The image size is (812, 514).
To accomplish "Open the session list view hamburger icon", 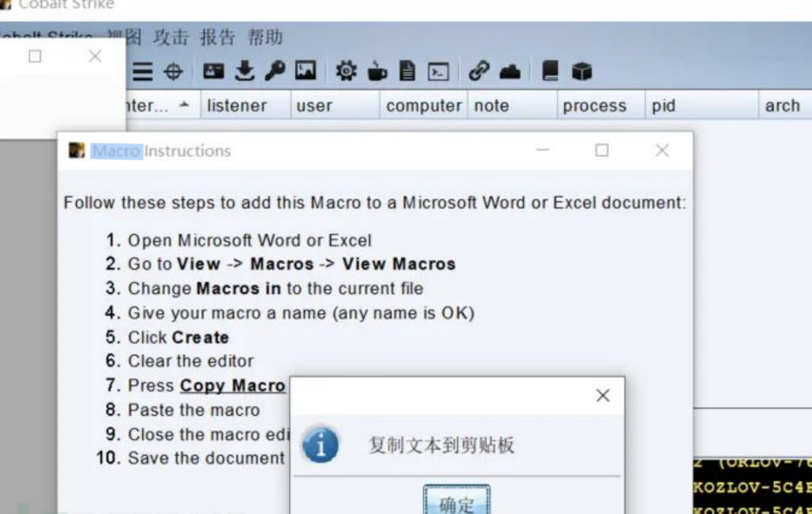I will [143, 72].
